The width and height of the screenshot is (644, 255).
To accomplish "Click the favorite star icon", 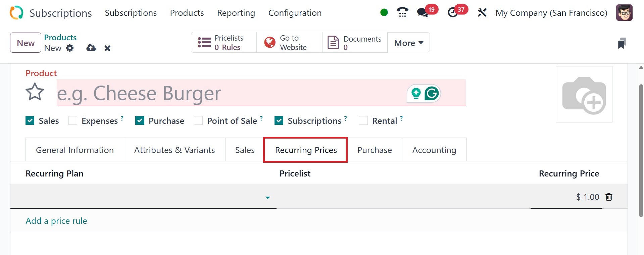I will pos(35,92).
